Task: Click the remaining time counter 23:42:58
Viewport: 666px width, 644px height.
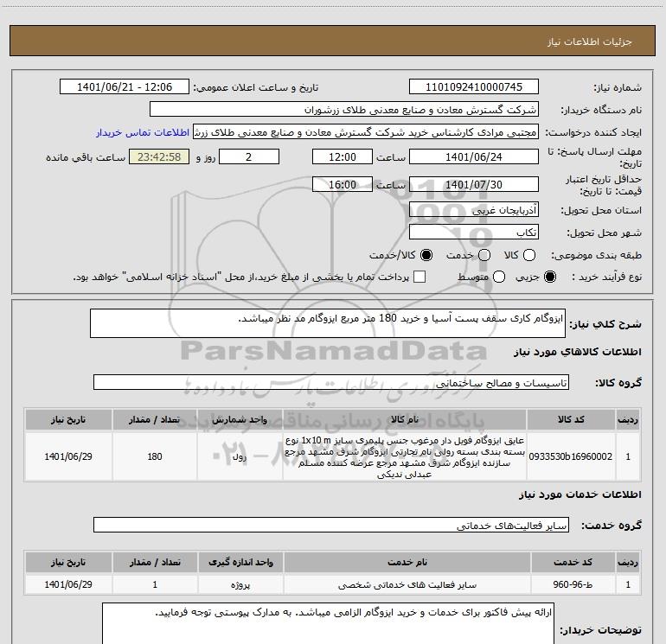Action: 159,156
